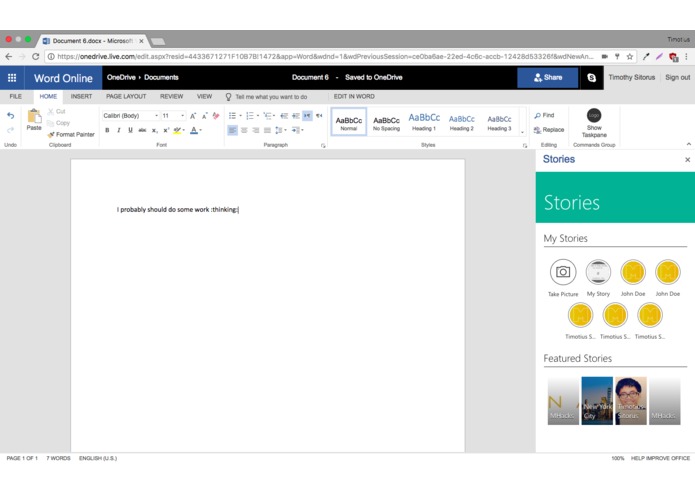Apply the blue font color
Viewport: 695px width, 494px height.
click(x=194, y=130)
